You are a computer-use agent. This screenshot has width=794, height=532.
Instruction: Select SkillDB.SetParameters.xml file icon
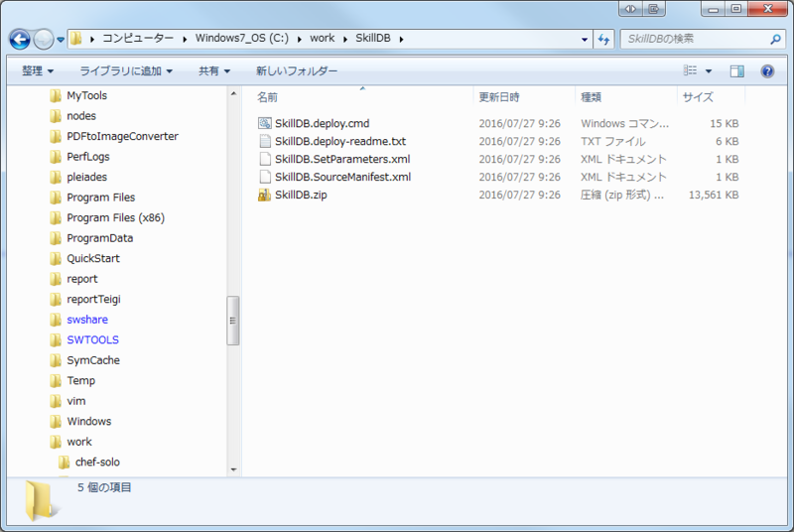tap(265, 159)
